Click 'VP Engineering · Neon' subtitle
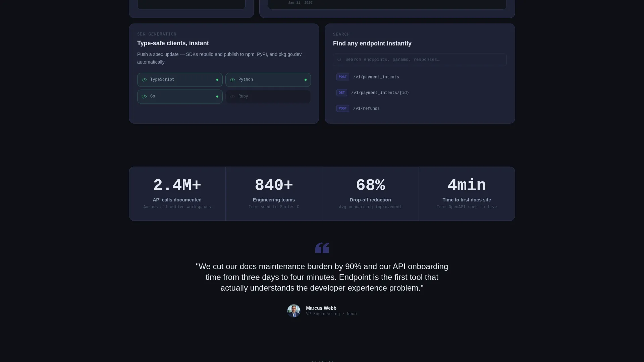The image size is (644, 362). (x=331, y=314)
